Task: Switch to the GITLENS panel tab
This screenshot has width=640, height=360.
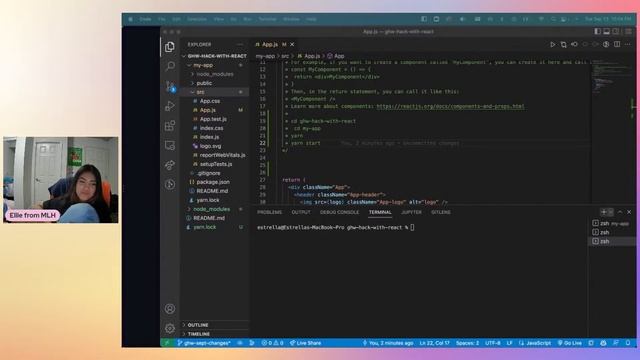Action: point(441,212)
